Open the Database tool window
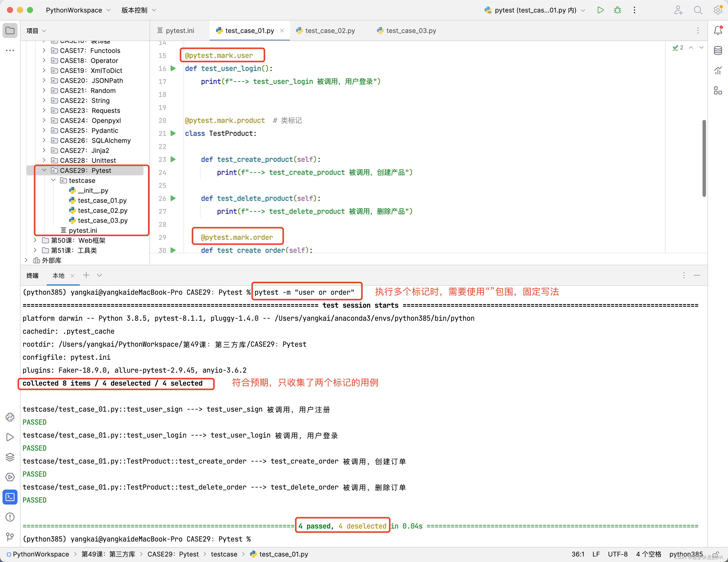 pos(718,51)
